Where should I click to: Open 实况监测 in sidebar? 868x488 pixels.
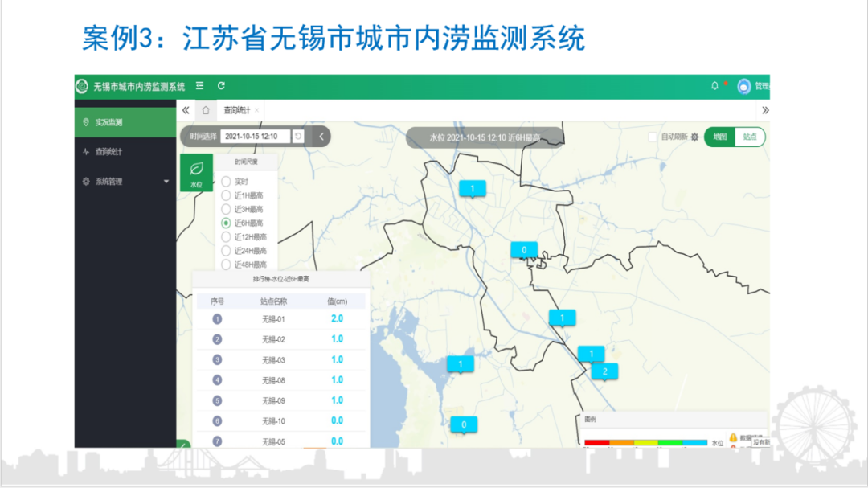(x=125, y=122)
